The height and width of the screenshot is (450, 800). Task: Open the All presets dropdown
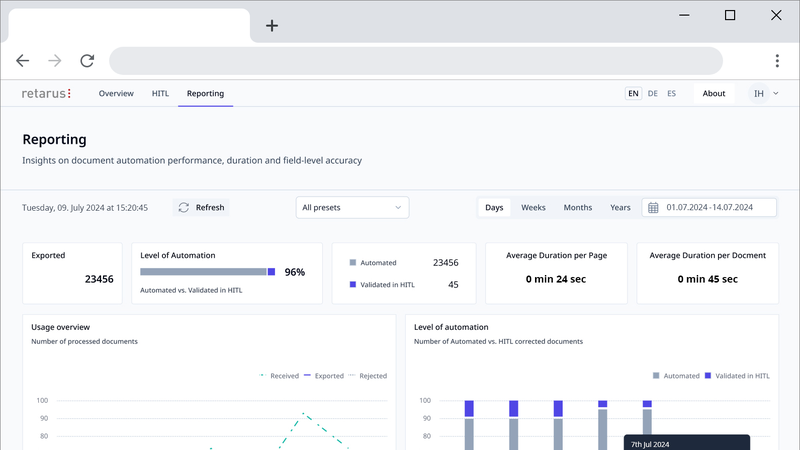[x=353, y=208]
